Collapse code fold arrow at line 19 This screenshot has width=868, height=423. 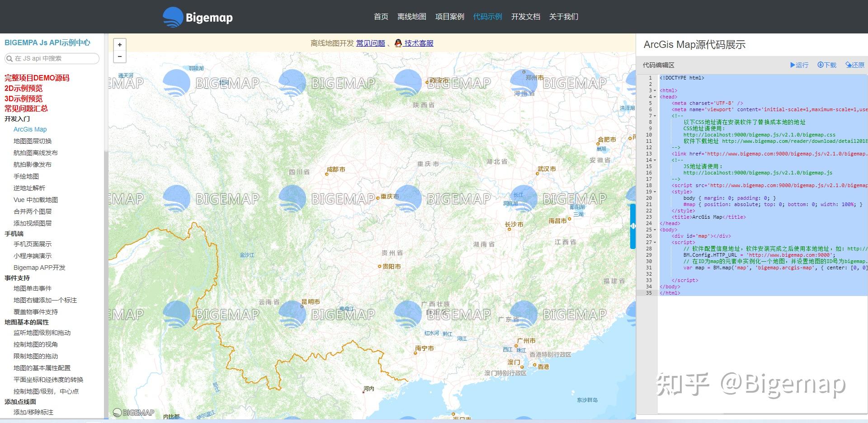point(655,192)
